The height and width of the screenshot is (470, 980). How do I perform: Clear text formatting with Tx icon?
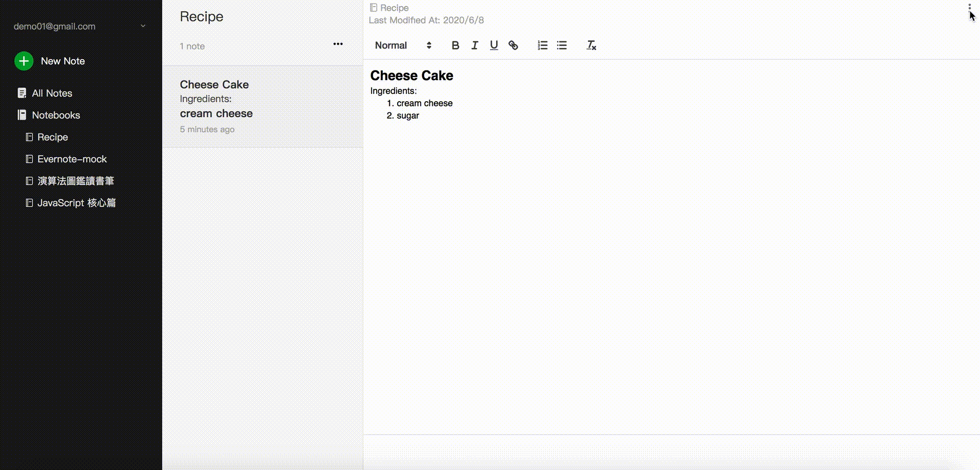pyautogui.click(x=591, y=45)
